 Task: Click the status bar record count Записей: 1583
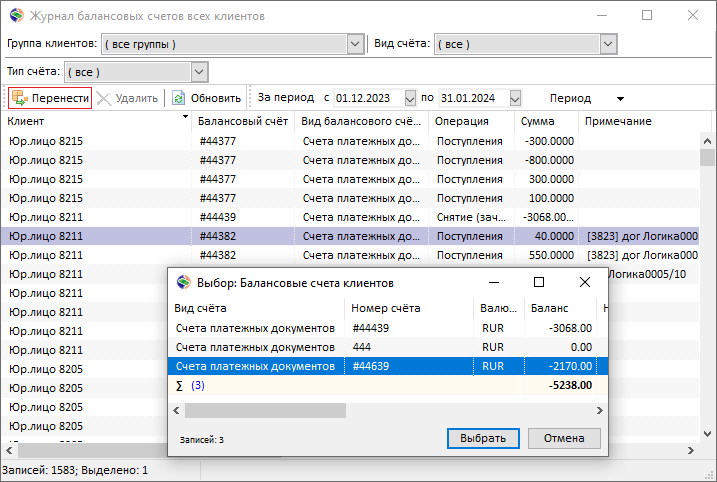point(39,470)
